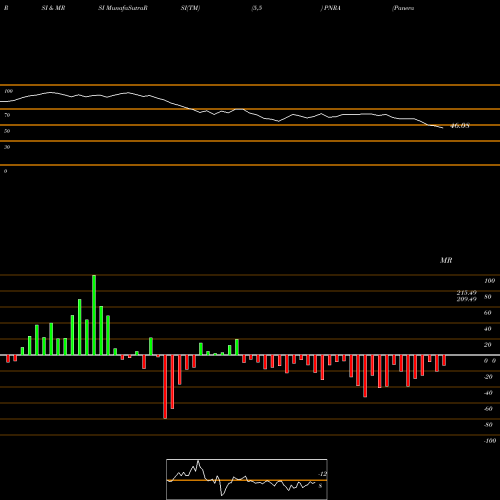Image resolution: width=500 pixels, height=500 pixels.
Task: Click the 'PNRA' ticker label
Action: 332,8
